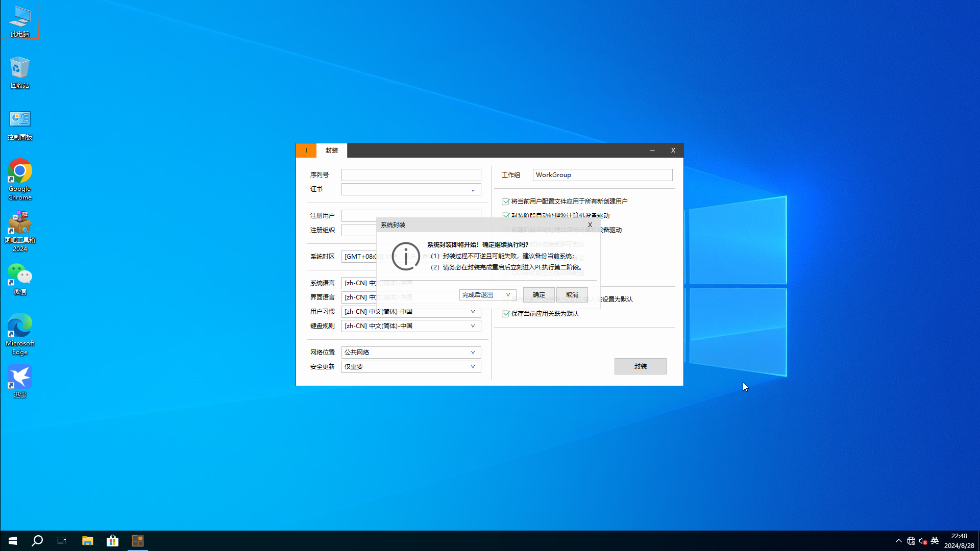Minimize the packaging tool window
980x551 pixels.
652,151
